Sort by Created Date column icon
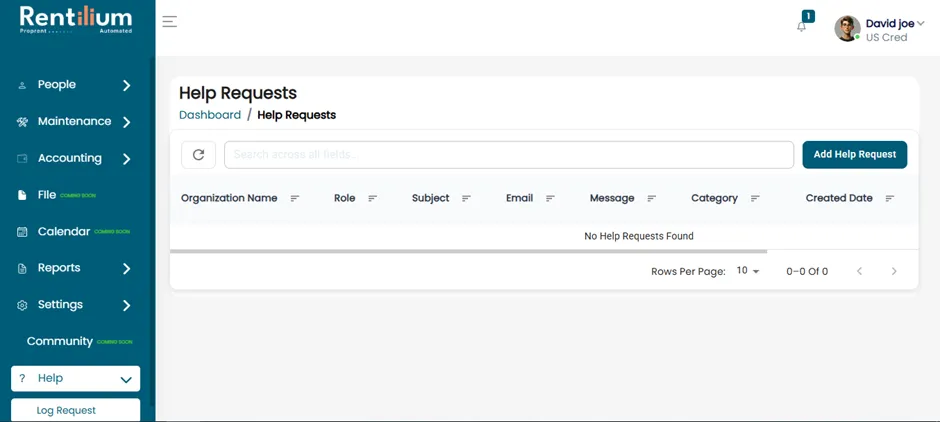The image size is (940, 422). point(890,198)
